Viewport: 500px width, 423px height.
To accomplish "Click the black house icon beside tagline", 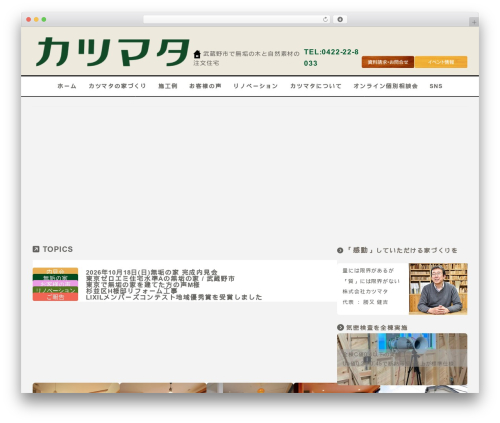I will click(197, 54).
